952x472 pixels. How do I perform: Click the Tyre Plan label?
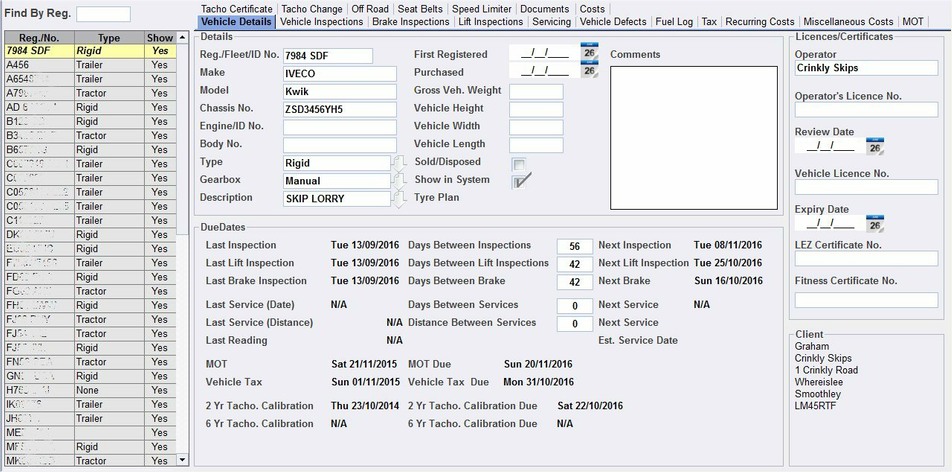point(437,197)
